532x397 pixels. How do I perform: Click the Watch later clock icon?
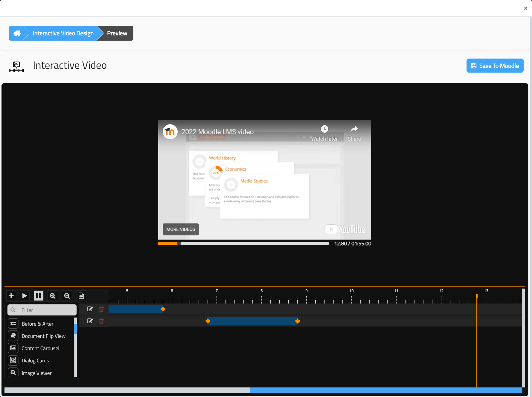click(325, 129)
